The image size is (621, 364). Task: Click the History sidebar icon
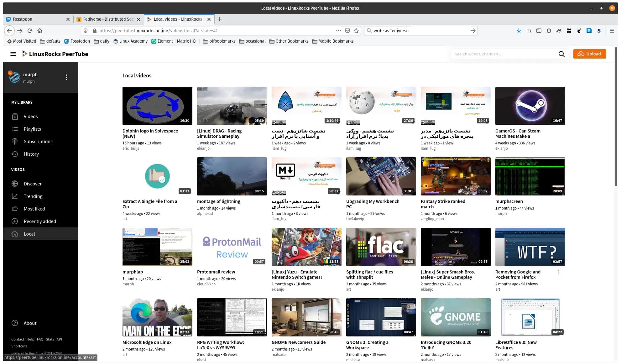(x=14, y=154)
